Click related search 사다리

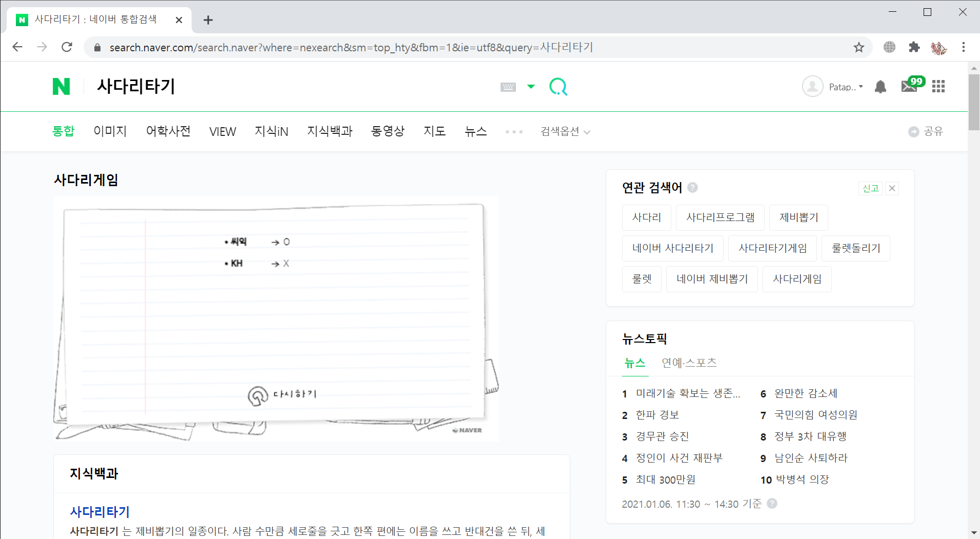click(647, 217)
